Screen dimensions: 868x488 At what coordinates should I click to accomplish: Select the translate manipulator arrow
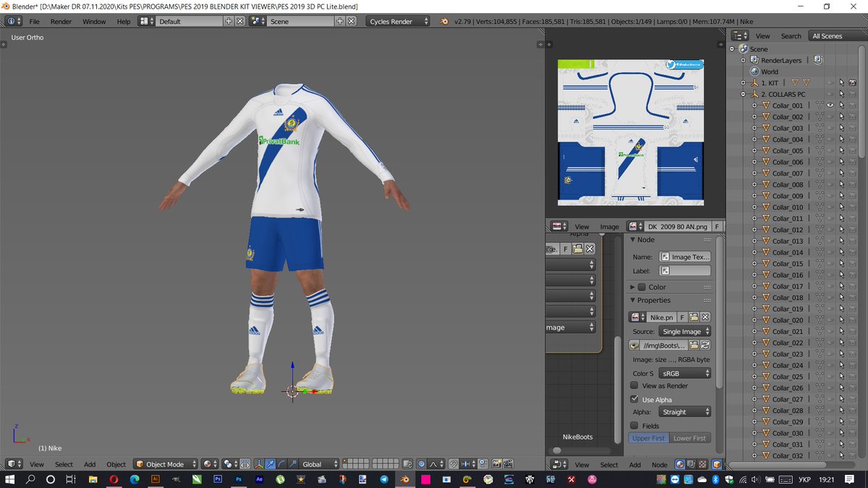tap(270, 464)
